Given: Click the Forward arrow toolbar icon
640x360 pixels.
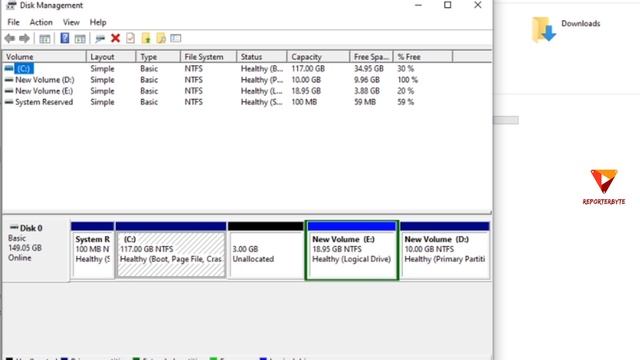Looking at the screenshot, I should point(24,38).
